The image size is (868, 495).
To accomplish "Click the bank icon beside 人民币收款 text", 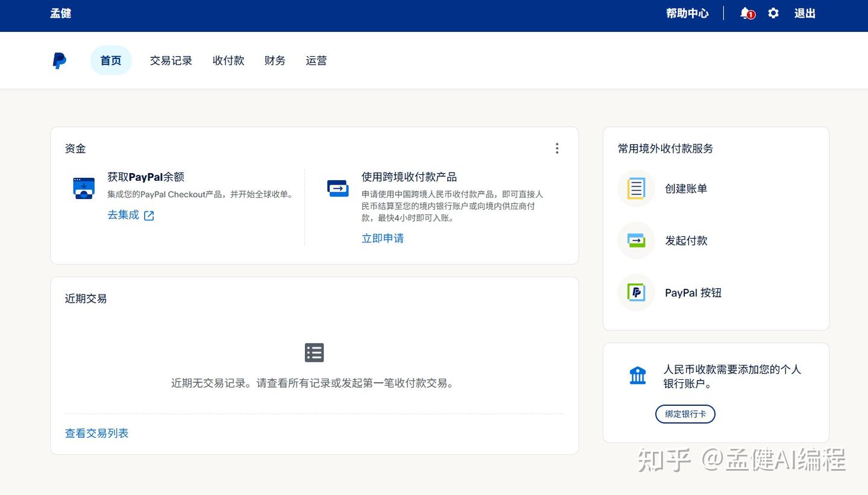I will tap(638, 374).
